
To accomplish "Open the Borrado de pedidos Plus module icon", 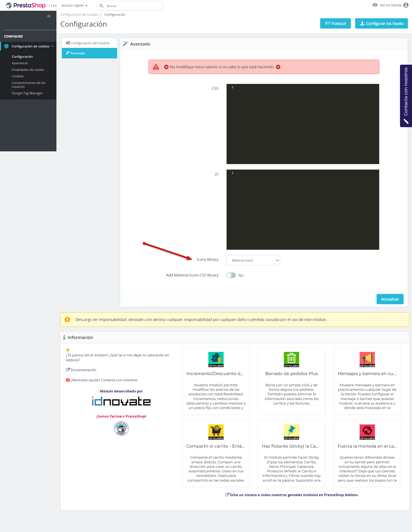I will click(x=291, y=359).
